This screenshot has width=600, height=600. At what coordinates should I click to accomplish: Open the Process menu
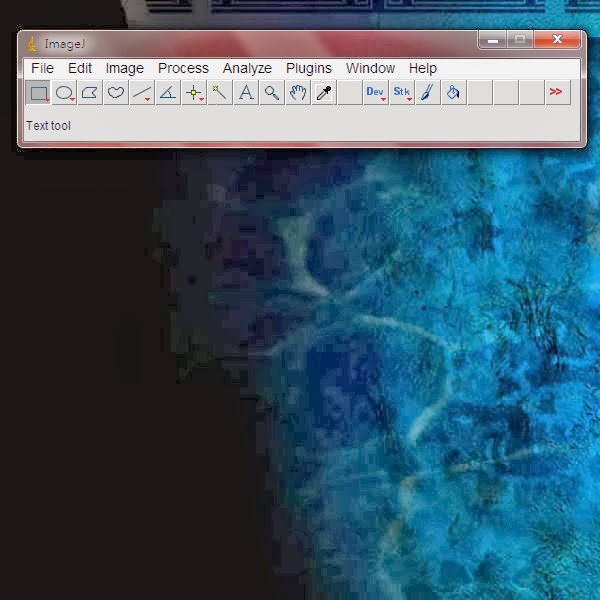point(183,68)
